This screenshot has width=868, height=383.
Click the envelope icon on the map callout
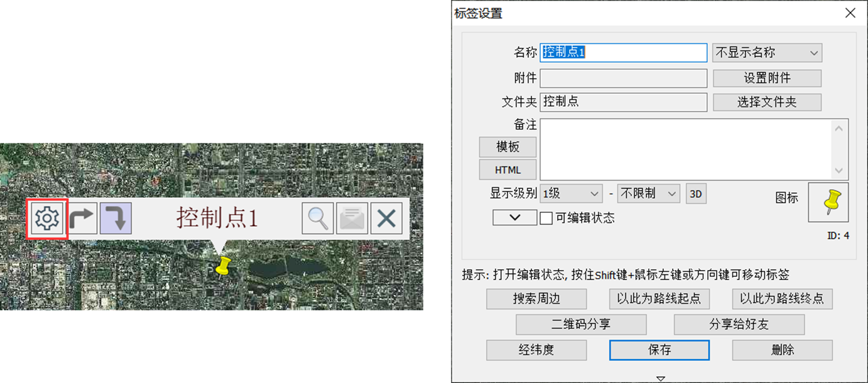[x=352, y=218]
